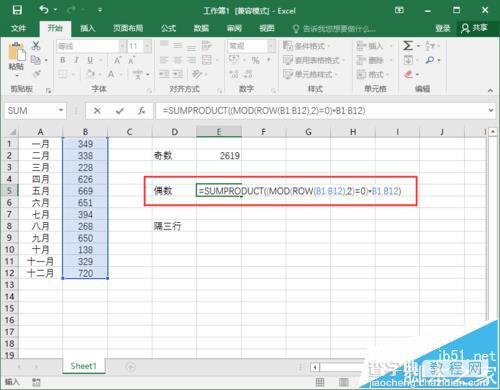Viewport: 500px width, 390px height.
Task: Cancel formula entry with X
Action: [97, 111]
